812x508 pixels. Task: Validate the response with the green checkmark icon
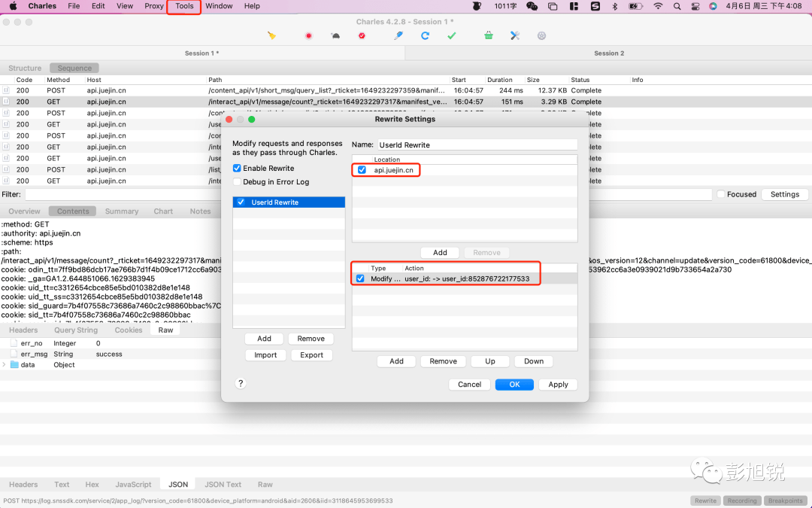452,36
